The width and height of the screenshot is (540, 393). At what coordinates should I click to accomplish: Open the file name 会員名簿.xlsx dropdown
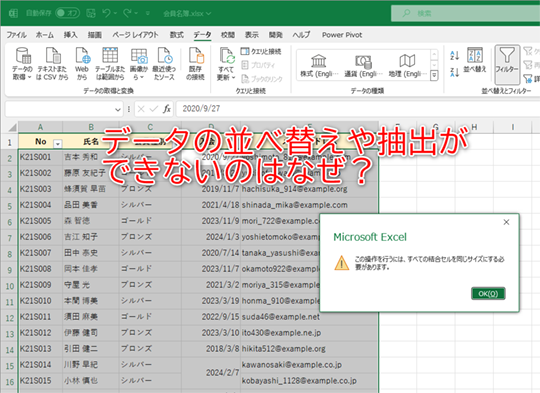coord(187,13)
